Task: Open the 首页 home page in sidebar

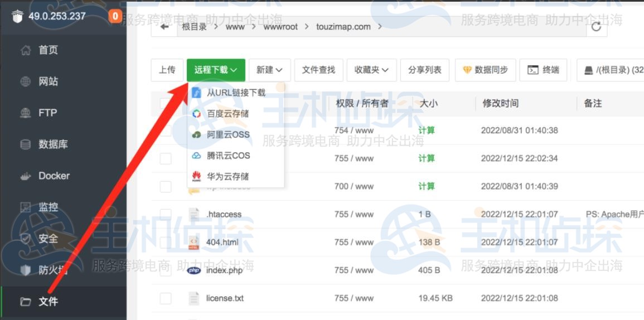Action: coord(49,50)
